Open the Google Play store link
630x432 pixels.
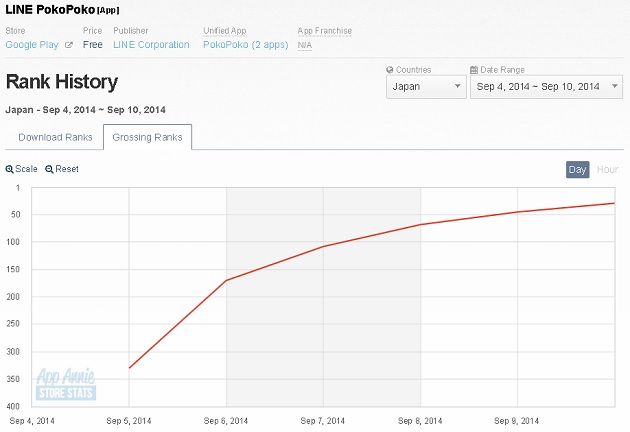[32, 45]
